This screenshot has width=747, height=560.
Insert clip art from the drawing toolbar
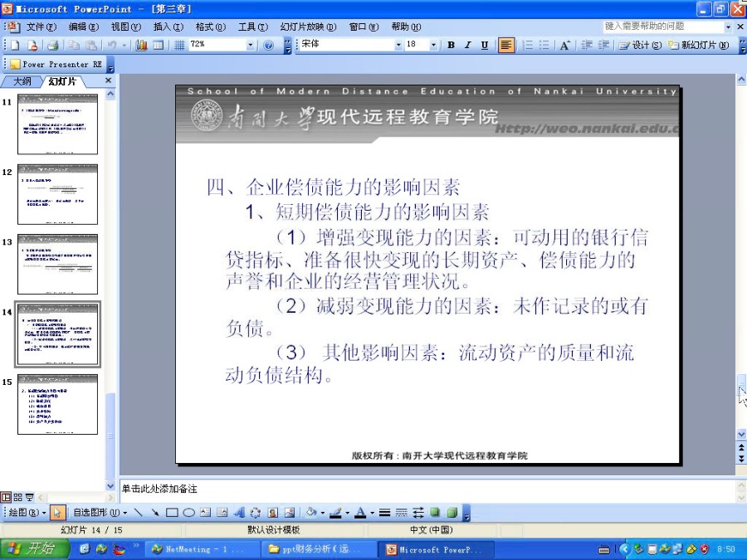point(272,513)
